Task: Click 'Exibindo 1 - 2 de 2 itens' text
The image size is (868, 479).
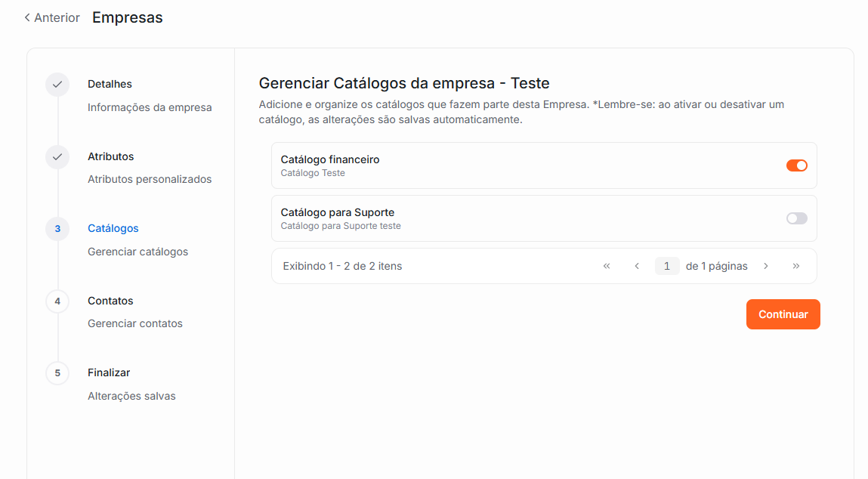Action: click(342, 267)
